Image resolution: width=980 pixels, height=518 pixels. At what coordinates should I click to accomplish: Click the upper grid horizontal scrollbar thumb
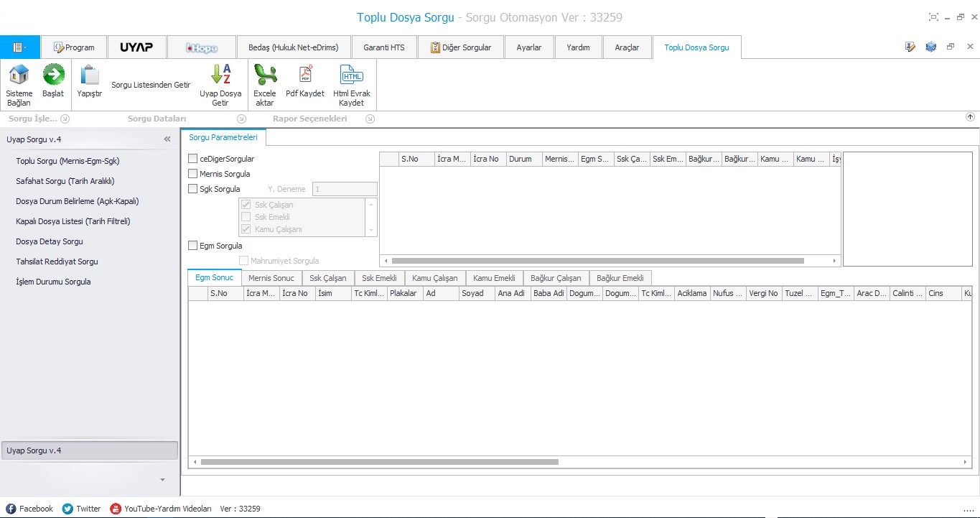(x=597, y=261)
